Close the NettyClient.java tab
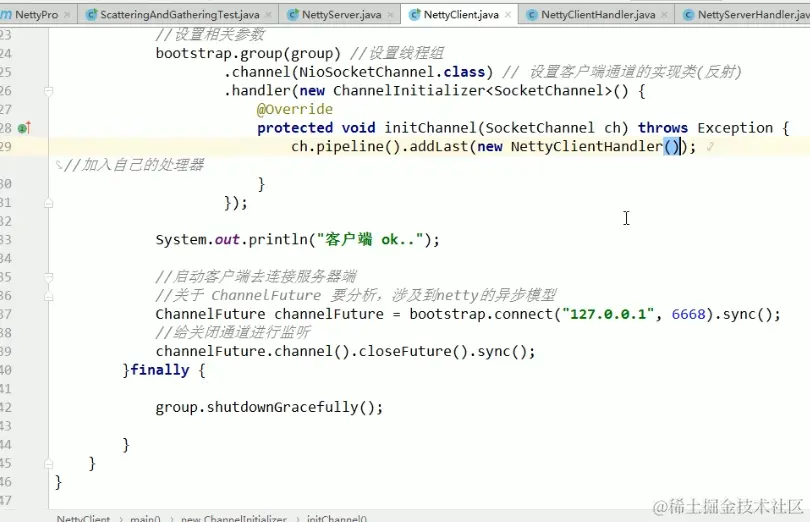This screenshot has width=810, height=522. coord(508,15)
